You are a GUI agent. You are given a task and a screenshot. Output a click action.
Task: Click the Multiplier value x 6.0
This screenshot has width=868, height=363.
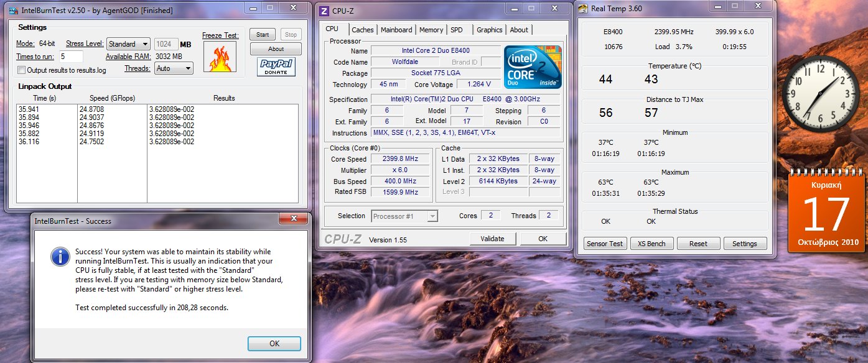pos(399,170)
